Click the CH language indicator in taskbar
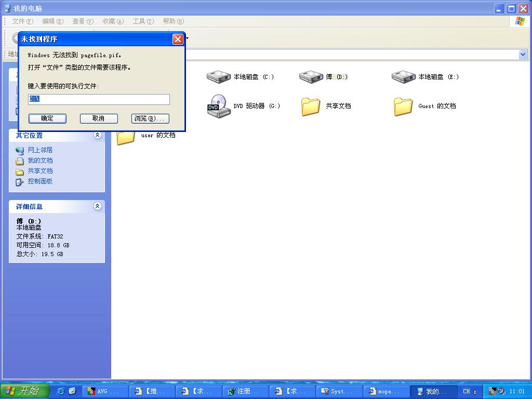 pyautogui.click(x=467, y=392)
